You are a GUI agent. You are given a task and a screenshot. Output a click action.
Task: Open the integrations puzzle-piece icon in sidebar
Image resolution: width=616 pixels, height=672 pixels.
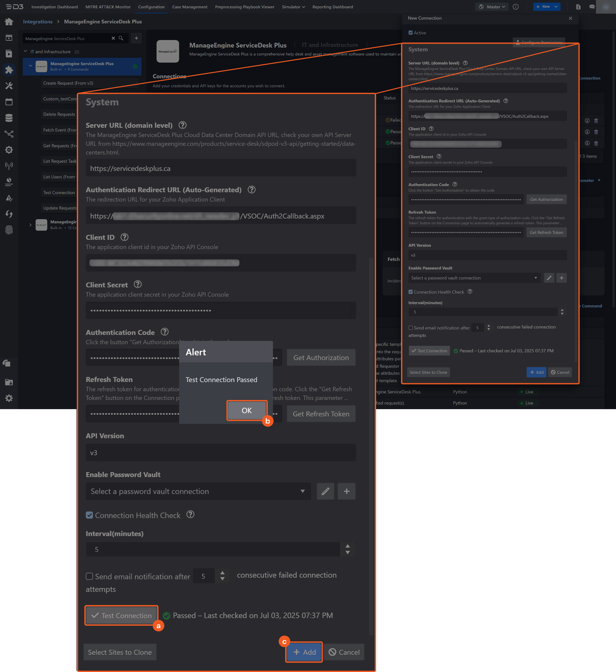(x=9, y=70)
